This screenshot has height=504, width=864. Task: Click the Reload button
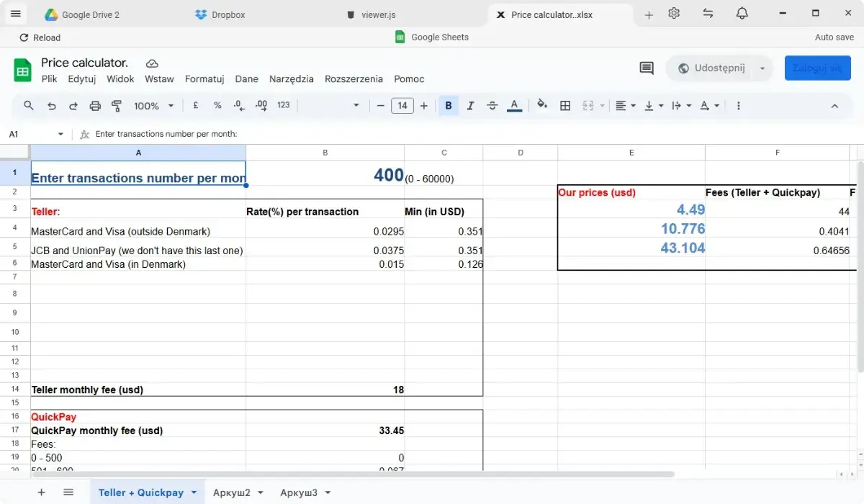40,37
